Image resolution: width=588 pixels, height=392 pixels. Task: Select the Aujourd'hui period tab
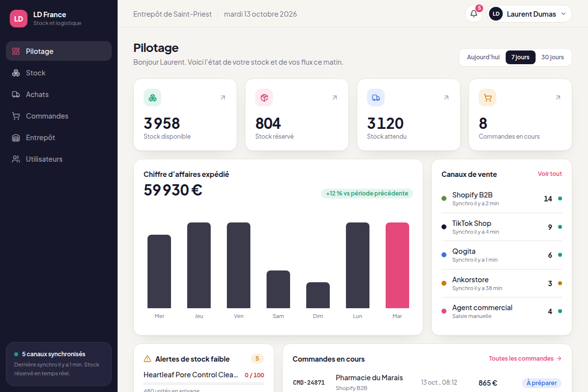tap(483, 57)
